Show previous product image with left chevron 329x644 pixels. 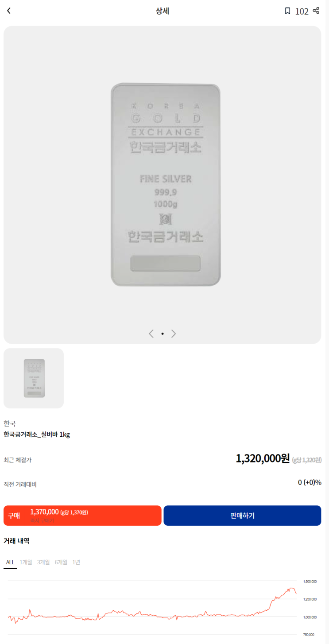click(151, 334)
